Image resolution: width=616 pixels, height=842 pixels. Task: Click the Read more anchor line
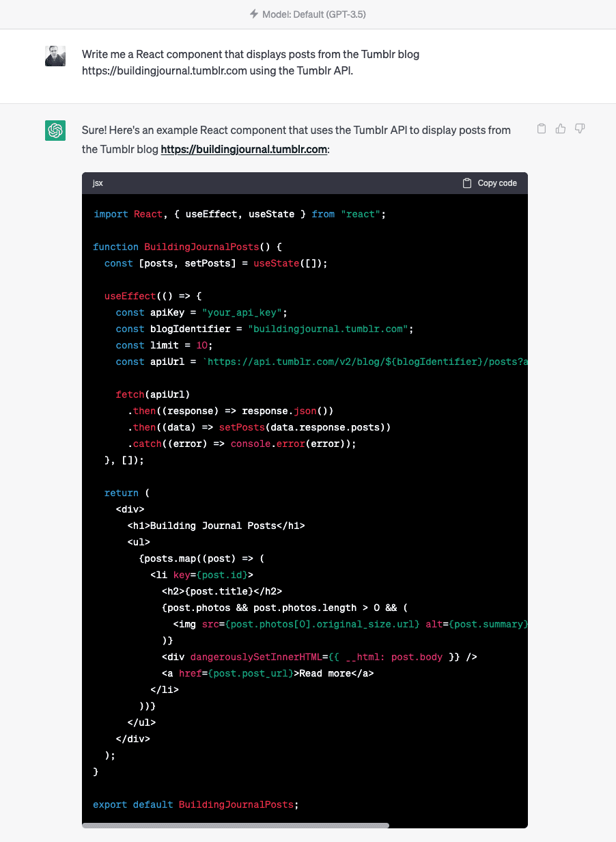pos(268,673)
